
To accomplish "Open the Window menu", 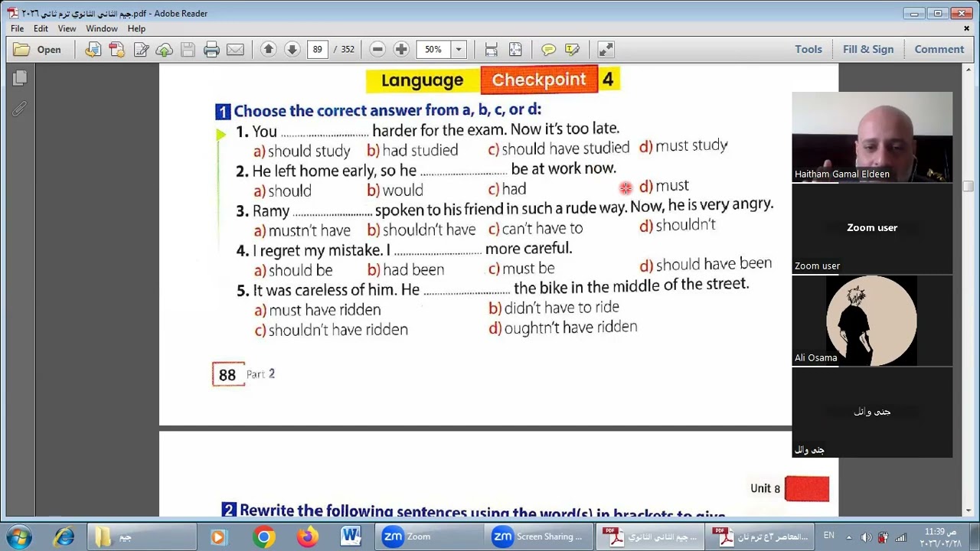I will 102,28.
